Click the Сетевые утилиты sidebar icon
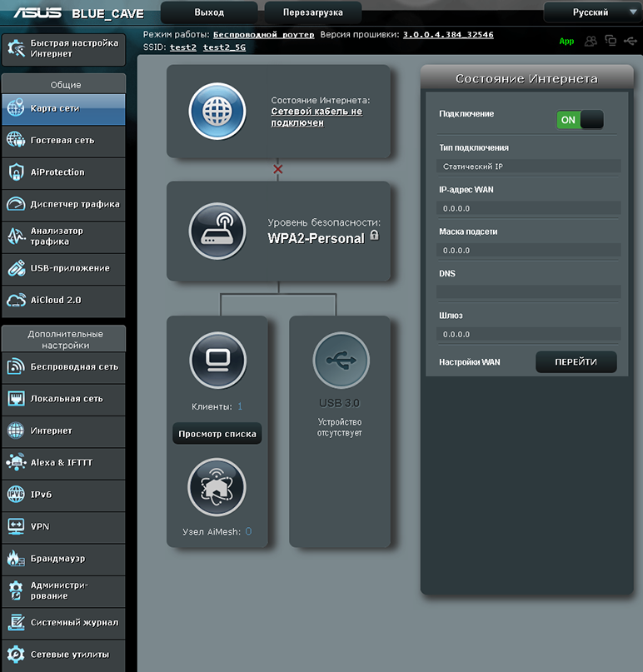The image size is (643, 672). 16,655
